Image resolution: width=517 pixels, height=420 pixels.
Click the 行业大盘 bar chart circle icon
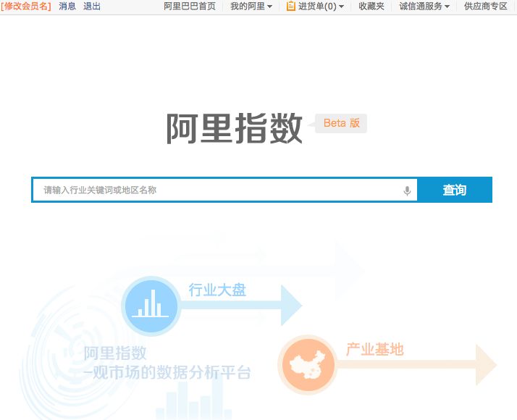tap(151, 306)
